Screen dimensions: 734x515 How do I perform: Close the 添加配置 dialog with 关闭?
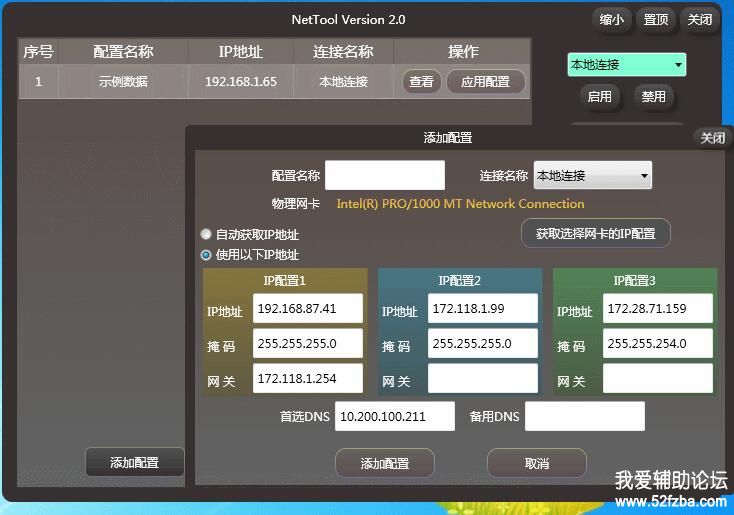click(x=712, y=138)
